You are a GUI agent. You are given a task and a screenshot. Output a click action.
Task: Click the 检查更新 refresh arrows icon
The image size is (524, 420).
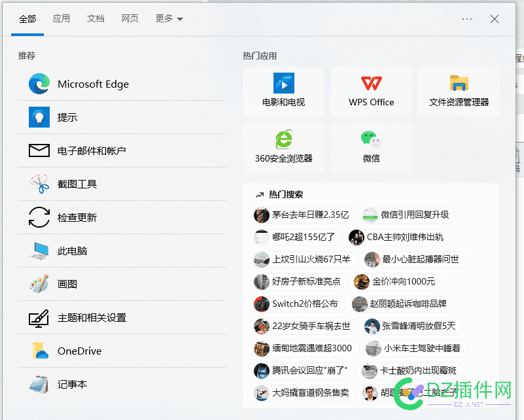(x=39, y=217)
